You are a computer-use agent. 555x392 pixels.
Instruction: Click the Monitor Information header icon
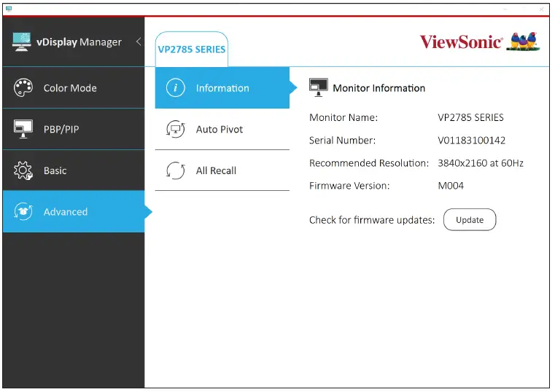pos(319,87)
